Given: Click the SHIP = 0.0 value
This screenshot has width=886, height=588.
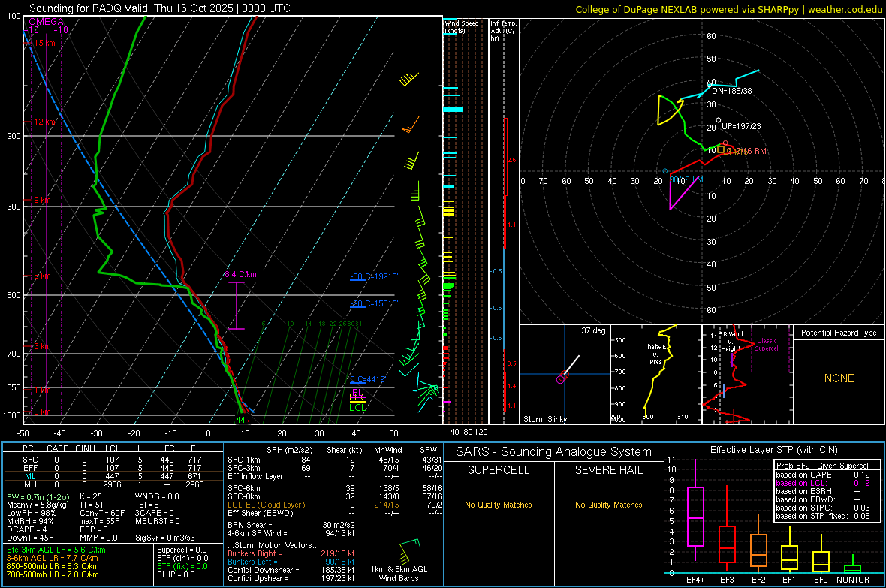Looking at the screenshot, I should coord(176,574).
